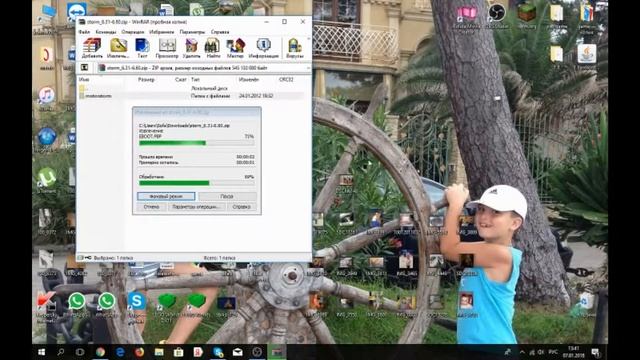Sort by the Размер column header

(x=146, y=80)
